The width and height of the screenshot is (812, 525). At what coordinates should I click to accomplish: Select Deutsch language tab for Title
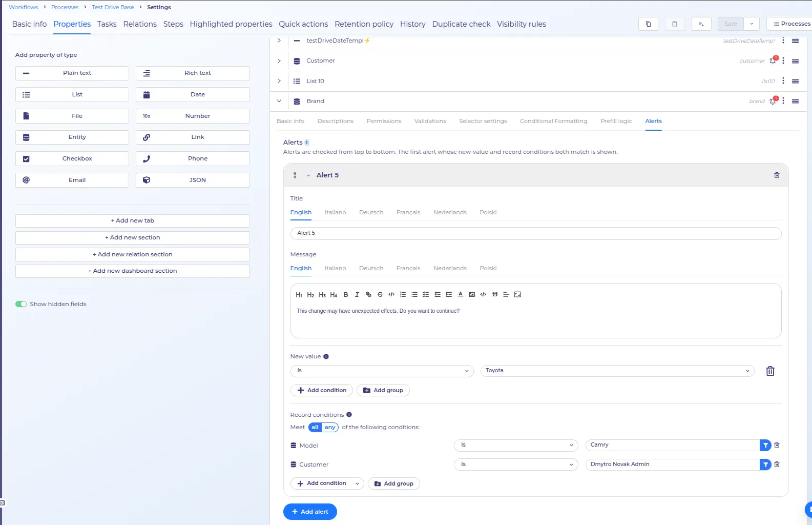click(371, 212)
